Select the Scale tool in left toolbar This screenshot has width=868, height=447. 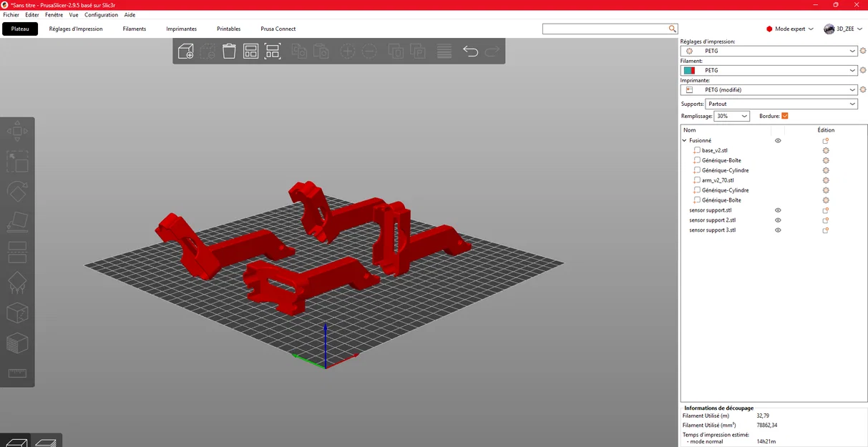point(17,161)
